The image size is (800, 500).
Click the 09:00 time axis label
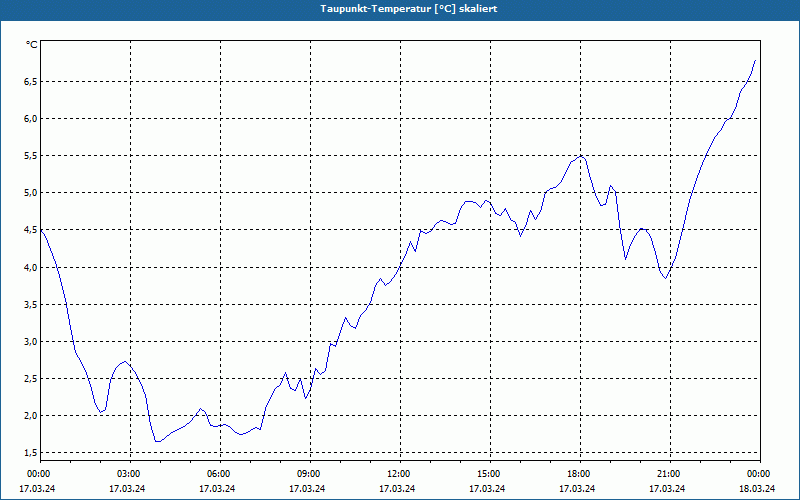pyautogui.click(x=310, y=474)
